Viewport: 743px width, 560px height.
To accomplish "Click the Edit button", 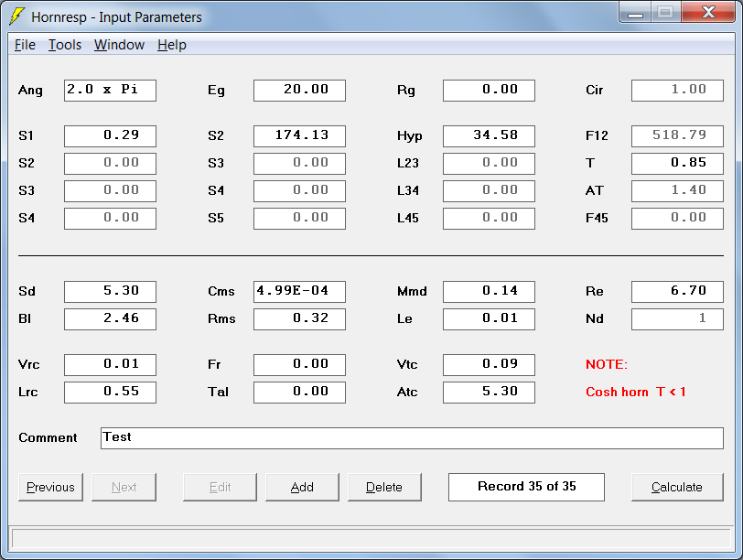I will tap(220, 487).
